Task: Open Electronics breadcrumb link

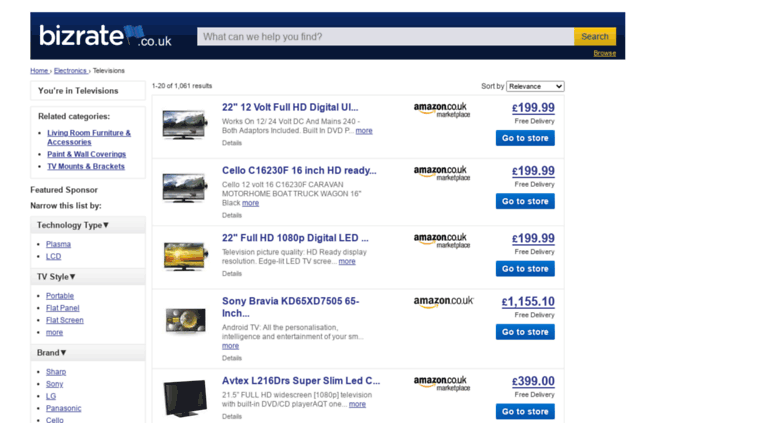Action: click(x=70, y=71)
